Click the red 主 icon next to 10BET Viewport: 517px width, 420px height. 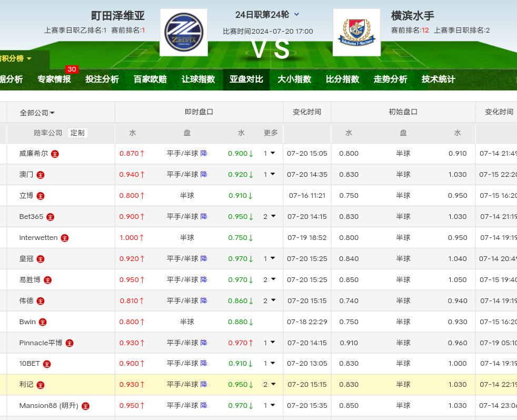(47, 364)
